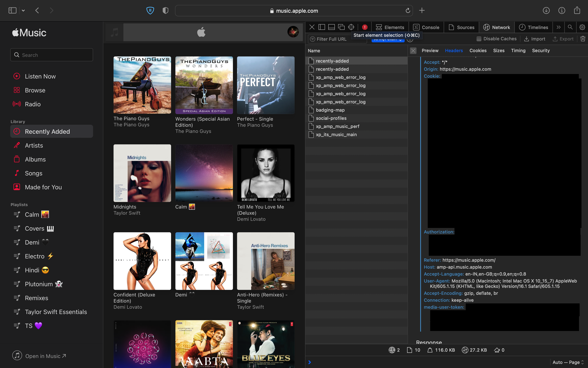
Task: Open the Plutonium playlist
Action: coord(44,284)
